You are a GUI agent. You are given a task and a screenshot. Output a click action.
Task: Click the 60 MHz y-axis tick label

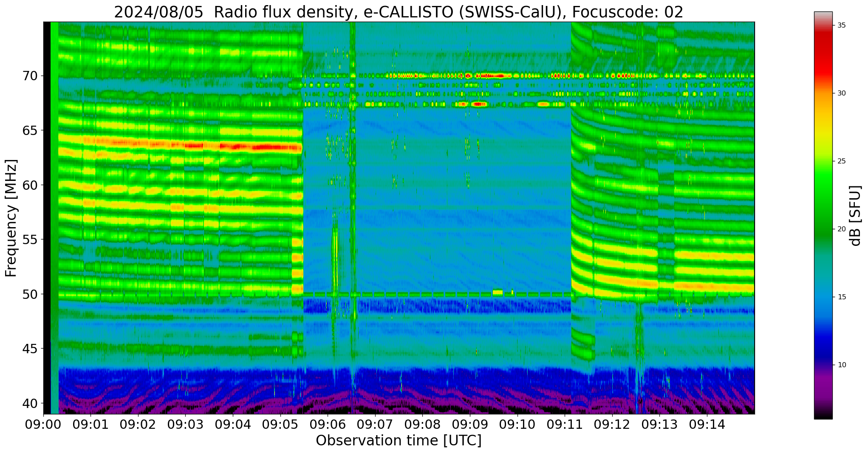[30, 185]
